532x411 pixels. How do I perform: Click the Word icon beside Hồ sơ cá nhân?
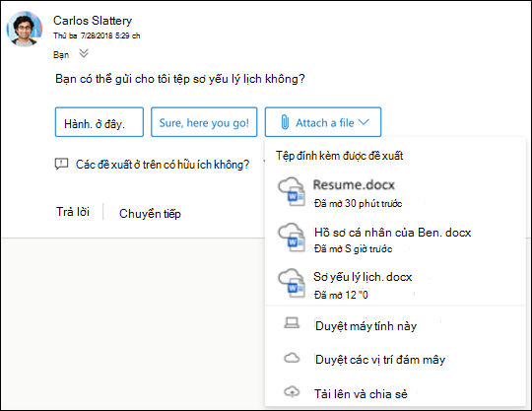tap(292, 238)
